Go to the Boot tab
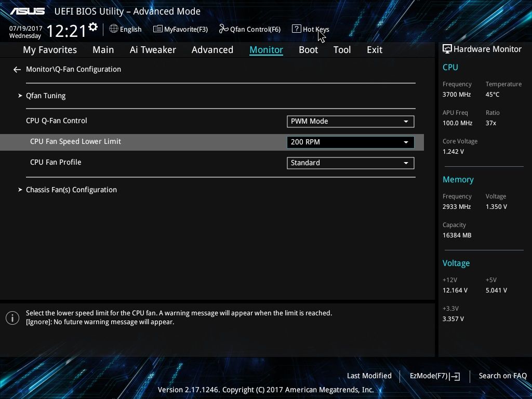The image size is (532, 399). click(308, 50)
